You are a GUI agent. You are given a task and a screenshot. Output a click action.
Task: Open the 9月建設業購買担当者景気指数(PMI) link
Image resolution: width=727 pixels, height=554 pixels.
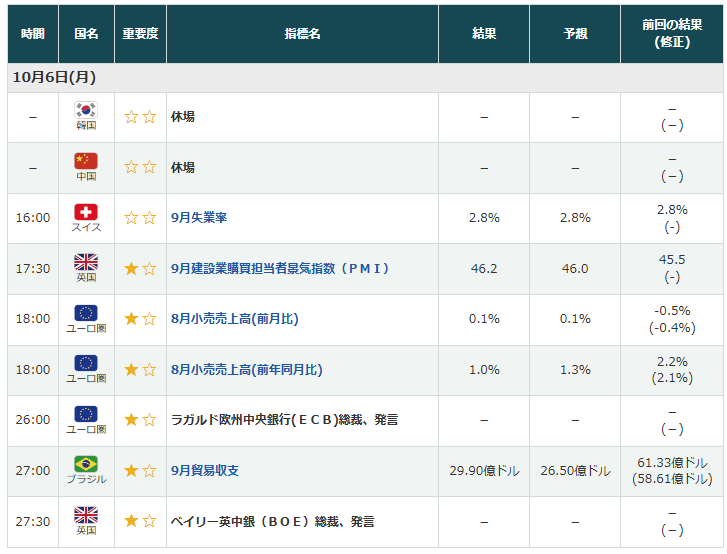[x=279, y=269]
